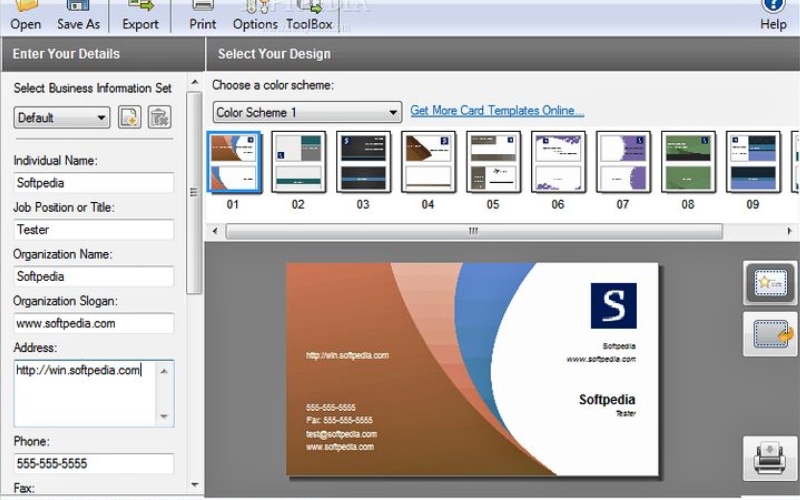Click the details panel vertical scrollbar thumb
The height and width of the screenshot is (500, 800).
click(x=194, y=193)
